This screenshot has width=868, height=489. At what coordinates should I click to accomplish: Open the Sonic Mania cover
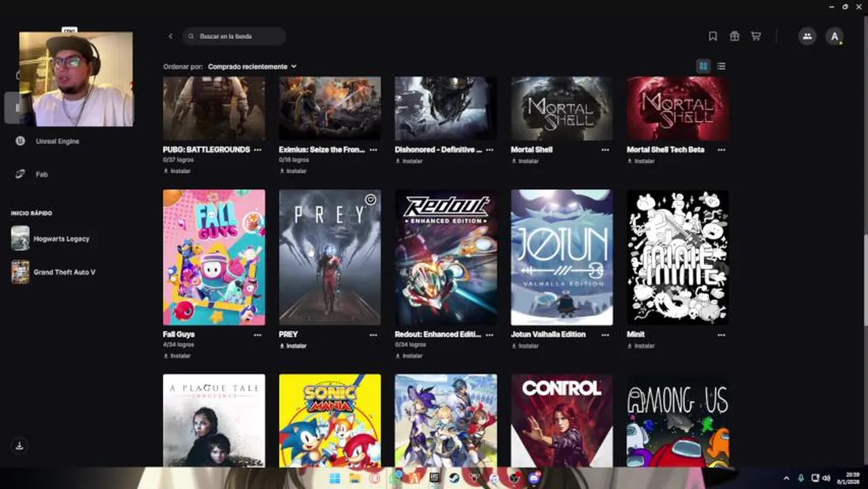pos(330,420)
